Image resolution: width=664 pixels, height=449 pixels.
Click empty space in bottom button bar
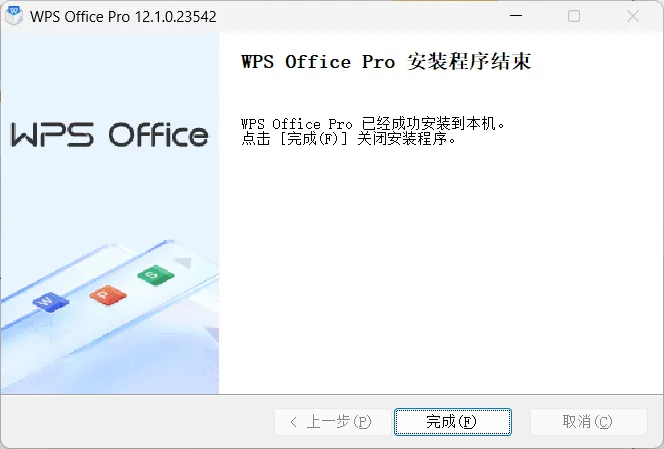tap(136, 422)
